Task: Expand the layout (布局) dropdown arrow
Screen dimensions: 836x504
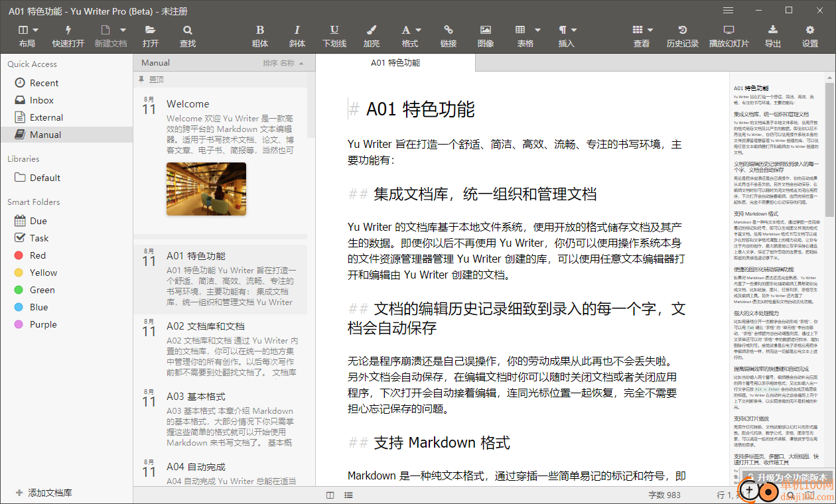Action: point(35,30)
